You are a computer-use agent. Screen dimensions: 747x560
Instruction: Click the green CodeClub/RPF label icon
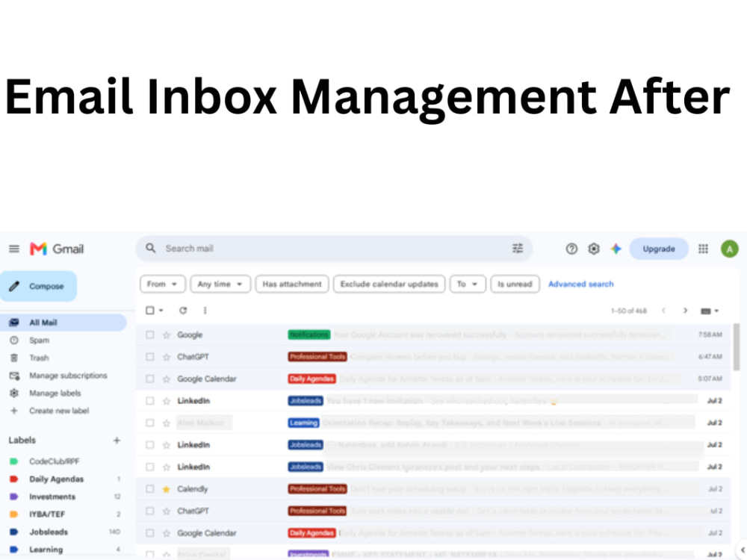tap(13, 461)
